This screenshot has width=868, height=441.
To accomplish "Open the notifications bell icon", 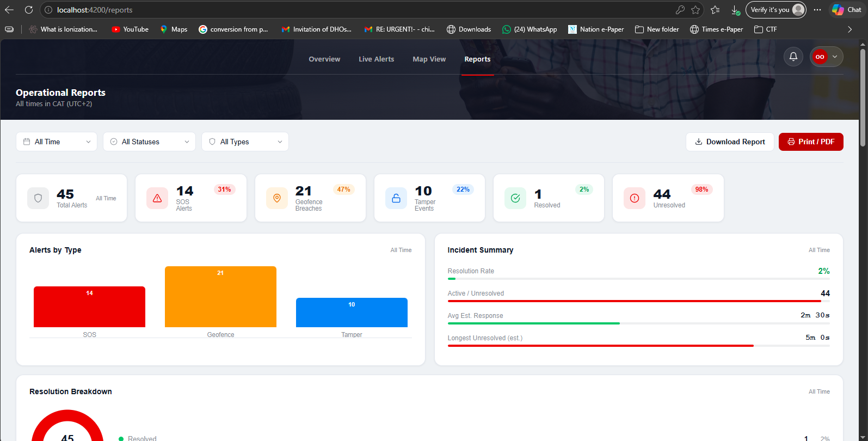I will 793,57.
